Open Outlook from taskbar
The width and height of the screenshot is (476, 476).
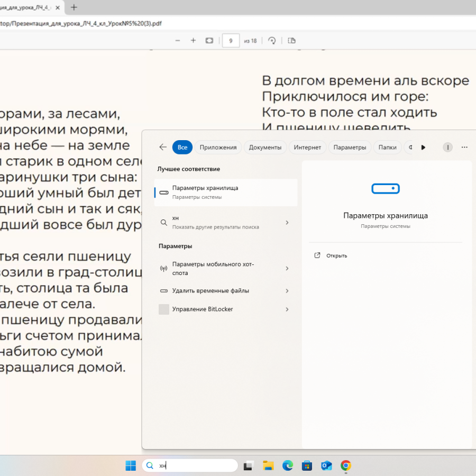click(326, 465)
